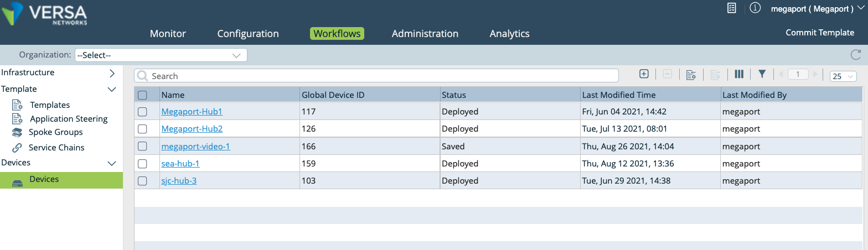Open the Organization dropdown

click(161, 55)
